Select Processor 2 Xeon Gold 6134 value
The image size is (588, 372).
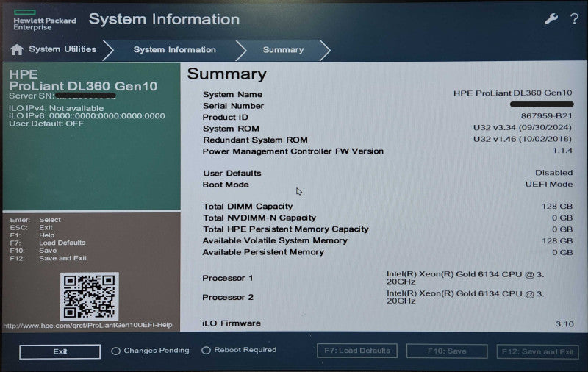point(465,297)
